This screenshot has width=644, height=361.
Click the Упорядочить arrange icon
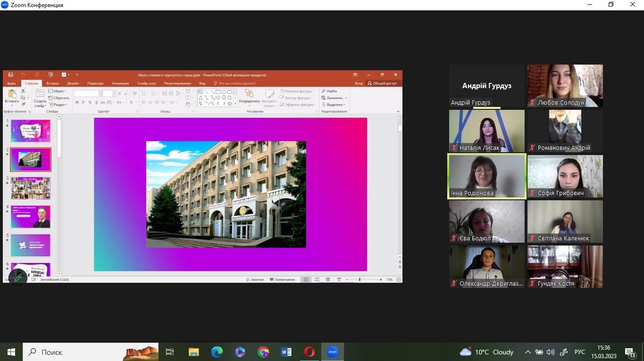[x=249, y=94]
